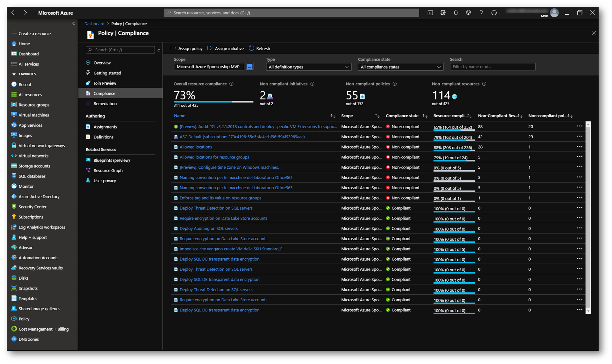Click info icon beside Non-compliant resources
The width and height of the screenshot is (612, 364).
(x=484, y=84)
